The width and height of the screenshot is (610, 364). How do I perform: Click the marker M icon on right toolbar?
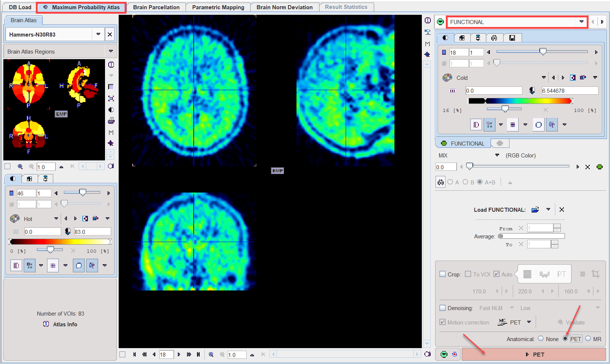428,44
